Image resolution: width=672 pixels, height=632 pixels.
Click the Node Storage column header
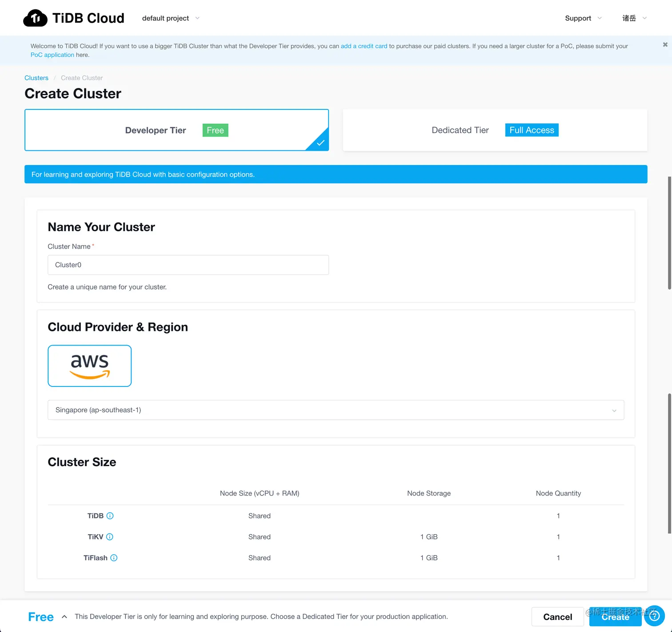point(429,493)
